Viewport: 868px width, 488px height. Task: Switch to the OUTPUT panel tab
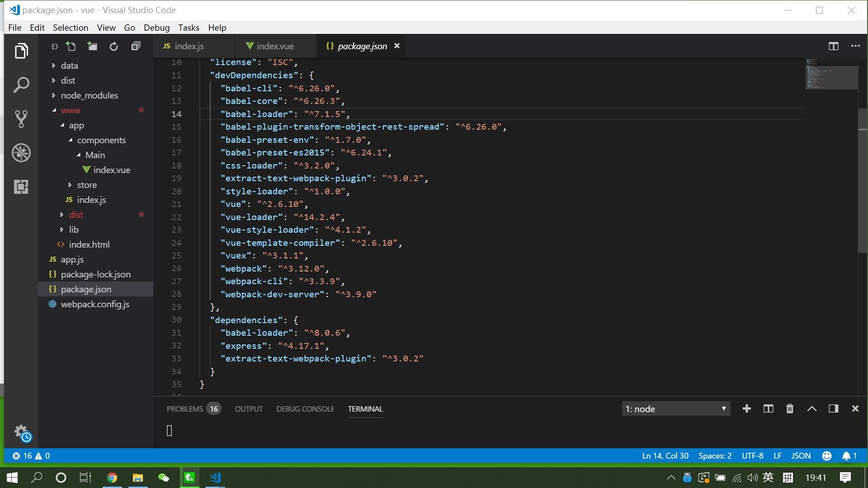(249, 409)
